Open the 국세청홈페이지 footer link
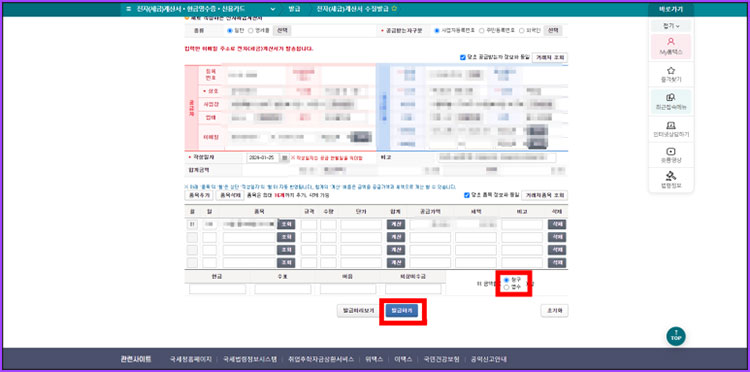 click(x=190, y=359)
